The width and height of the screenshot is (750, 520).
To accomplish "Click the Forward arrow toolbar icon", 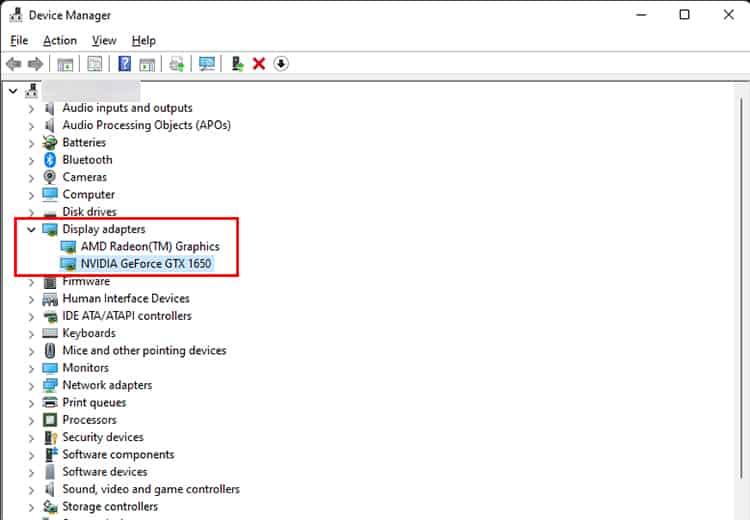I will pos(35,64).
